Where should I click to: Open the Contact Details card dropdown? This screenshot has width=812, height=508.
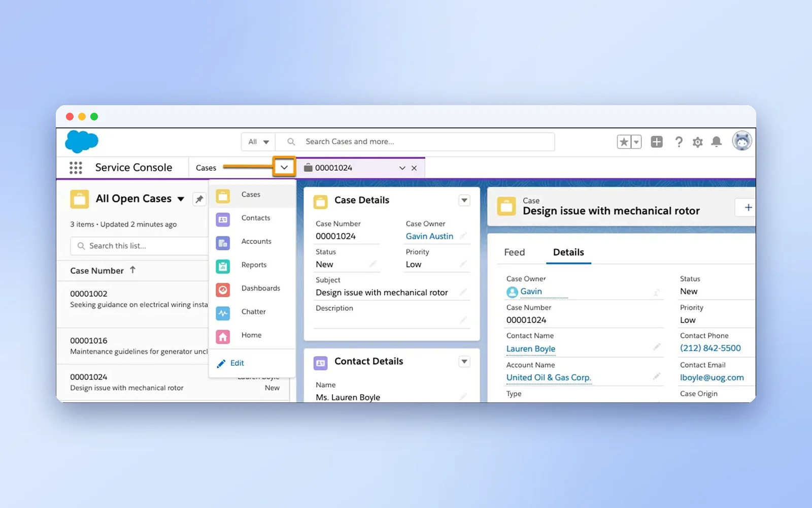(x=464, y=361)
